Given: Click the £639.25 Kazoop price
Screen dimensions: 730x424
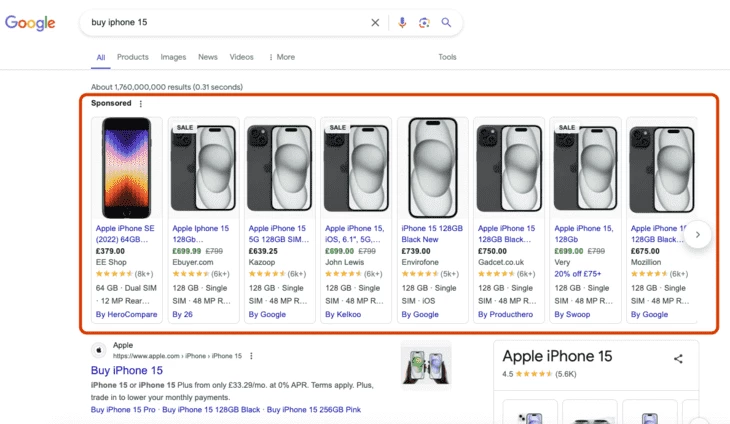Looking at the screenshot, I should click(263, 251).
